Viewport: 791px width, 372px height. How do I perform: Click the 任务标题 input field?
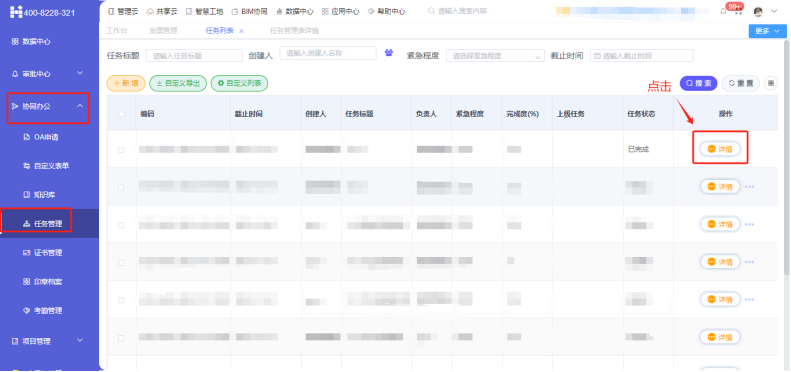195,56
